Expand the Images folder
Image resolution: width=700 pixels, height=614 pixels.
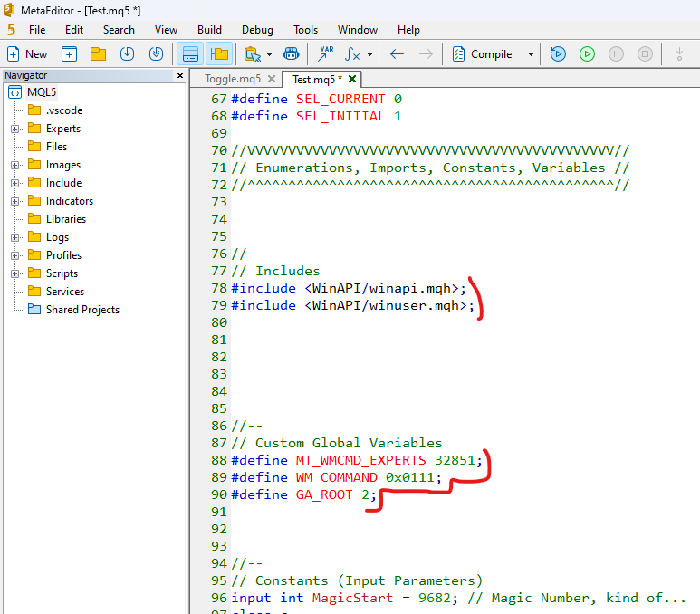pyautogui.click(x=14, y=165)
